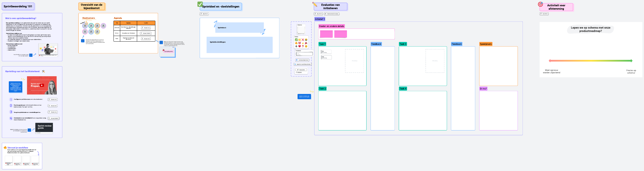The width and height of the screenshot is (644, 171).
Task: Click the hammer icon beside Opstelling van het facilitatorbord
Action: [43, 71]
